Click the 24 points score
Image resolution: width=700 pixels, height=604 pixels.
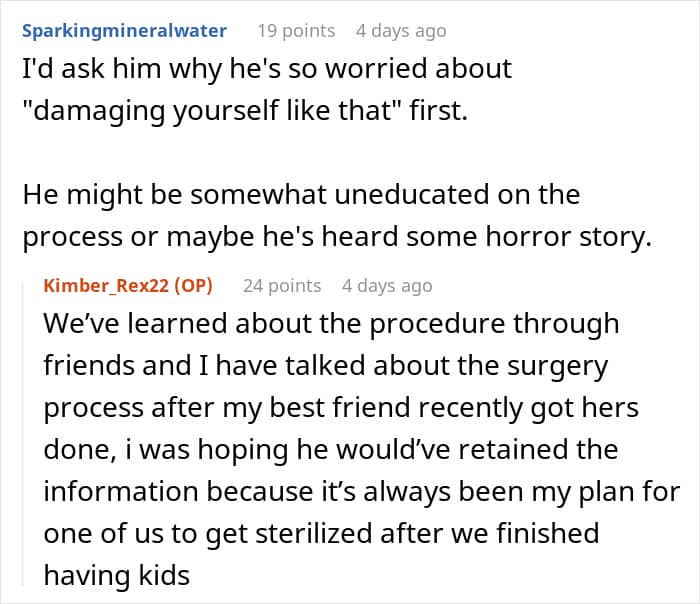[x=282, y=286]
